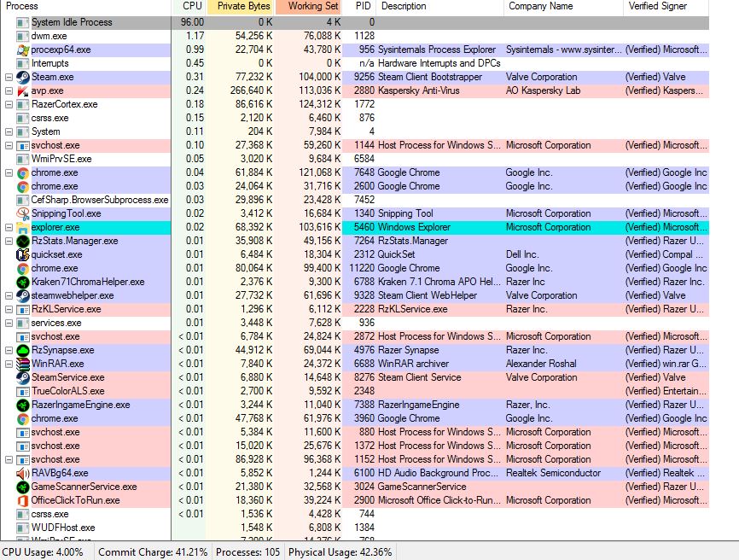Click the OfficeClickToRun.exe Office icon
This screenshot has height=560, width=739.
tap(23, 500)
